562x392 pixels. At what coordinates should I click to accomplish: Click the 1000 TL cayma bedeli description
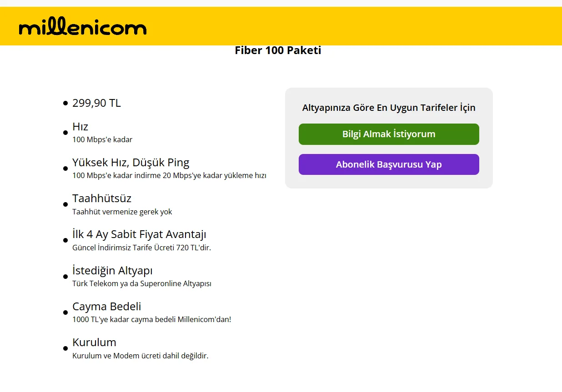point(151,319)
